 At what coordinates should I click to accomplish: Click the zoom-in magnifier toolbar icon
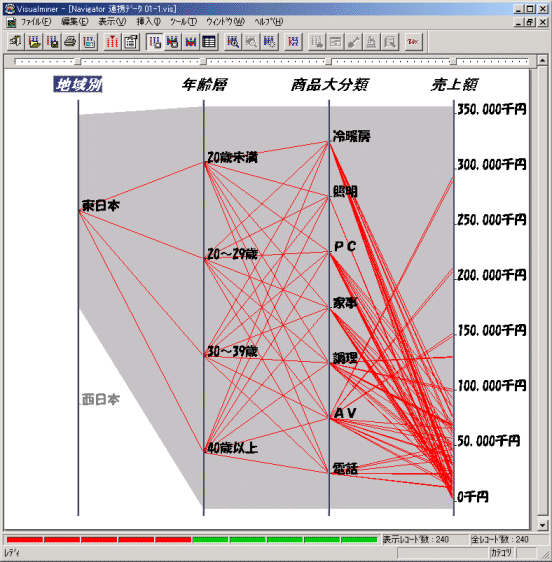(x=233, y=42)
